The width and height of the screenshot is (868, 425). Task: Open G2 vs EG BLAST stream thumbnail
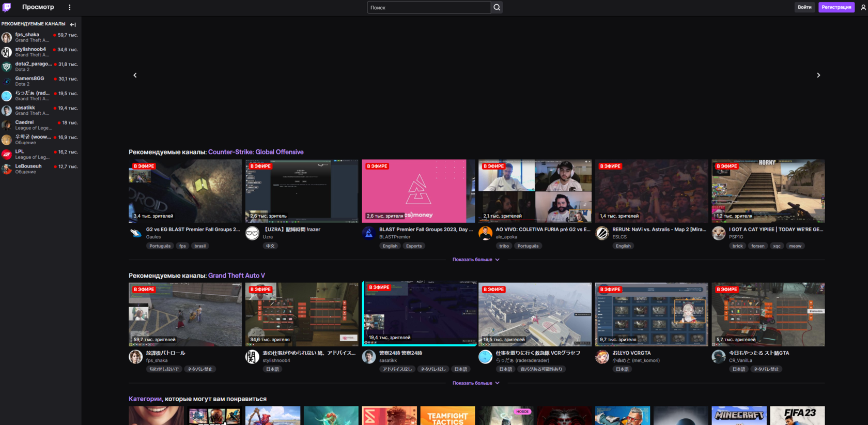(x=185, y=191)
